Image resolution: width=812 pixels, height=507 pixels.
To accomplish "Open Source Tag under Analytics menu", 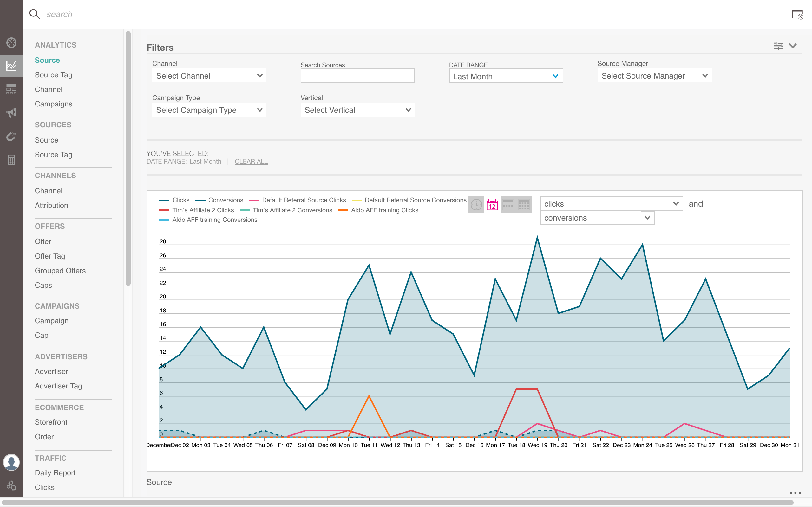I will pyautogui.click(x=53, y=75).
